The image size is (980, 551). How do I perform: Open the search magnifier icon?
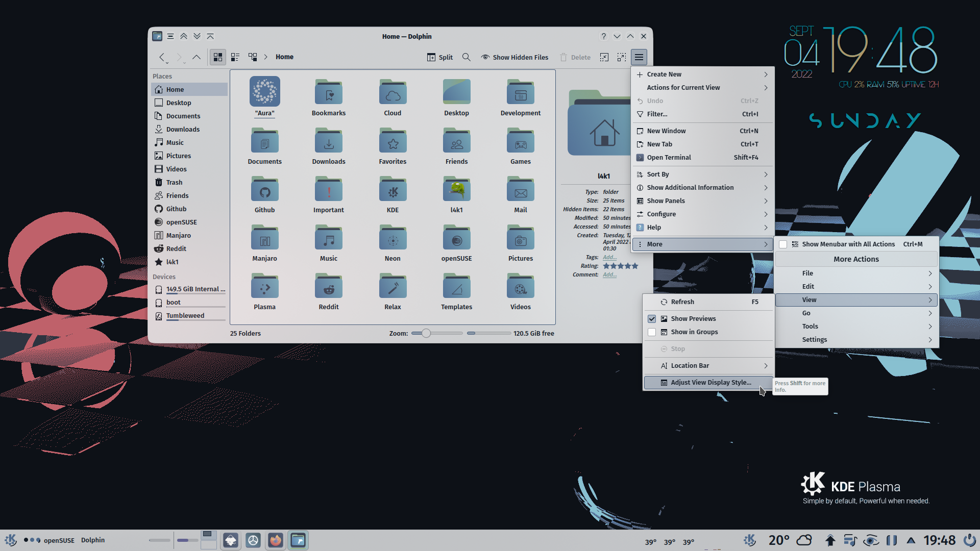pyautogui.click(x=466, y=57)
